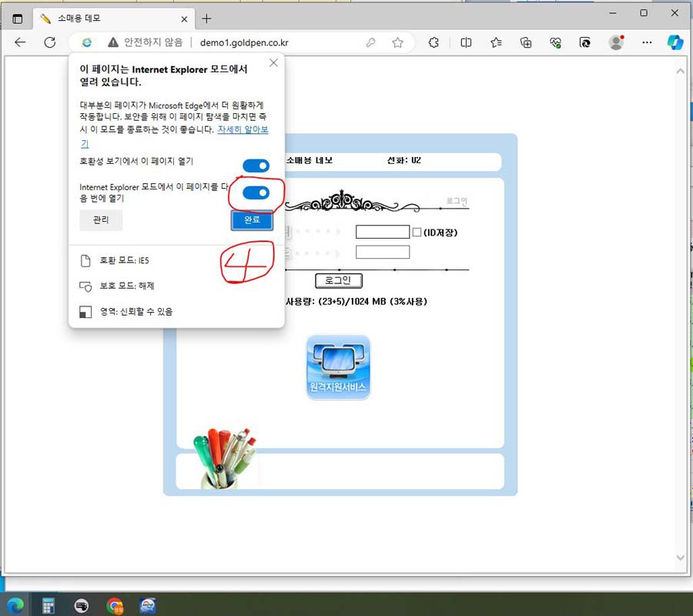Close the 소매용 데모 tab
693x616 pixels.
[x=184, y=19]
